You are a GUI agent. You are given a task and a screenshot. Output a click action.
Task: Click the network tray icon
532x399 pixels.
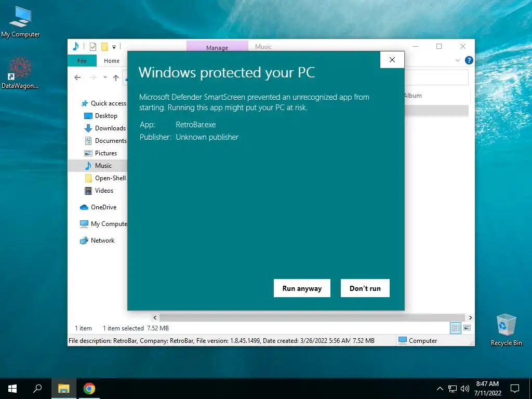coord(453,389)
